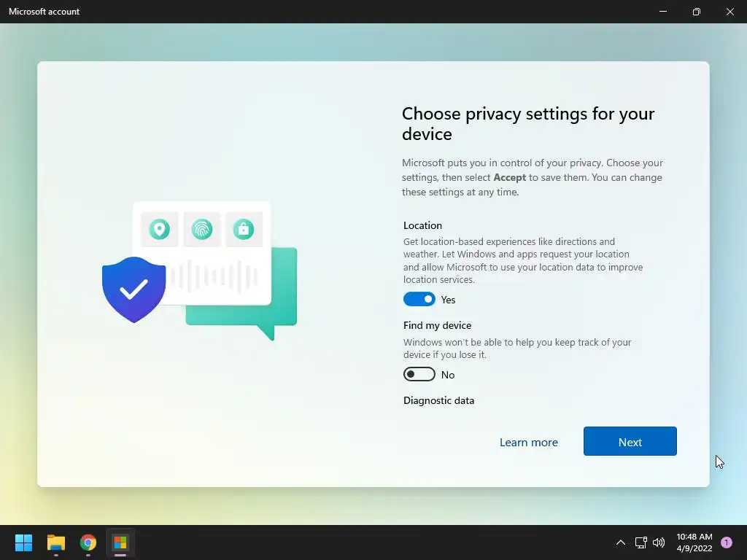Open the 10:48 AM clock and date
747x560 pixels.
coord(694,542)
